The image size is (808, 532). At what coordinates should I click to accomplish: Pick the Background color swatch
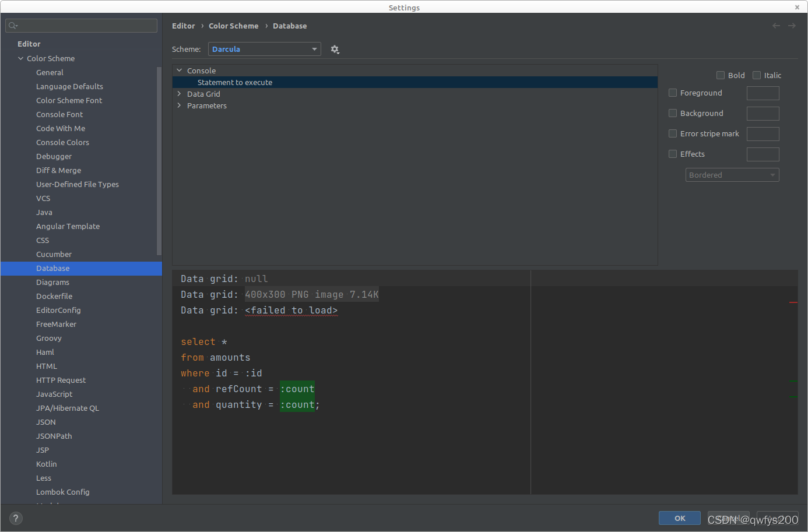coord(763,114)
